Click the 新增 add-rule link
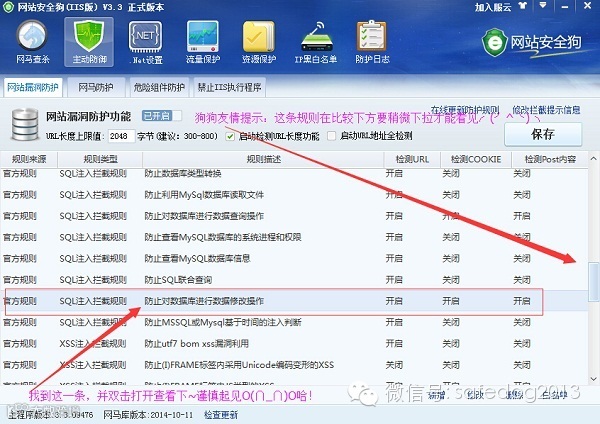600x424 pixels. point(436,395)
